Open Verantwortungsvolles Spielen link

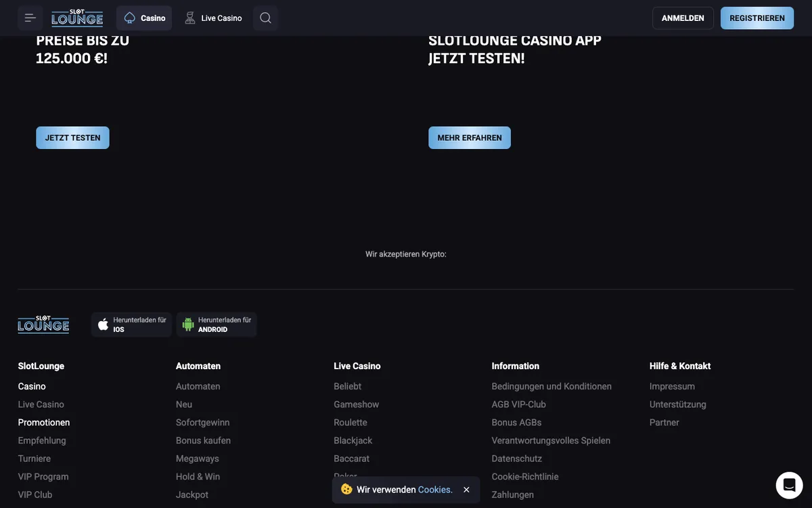[551, 440]
